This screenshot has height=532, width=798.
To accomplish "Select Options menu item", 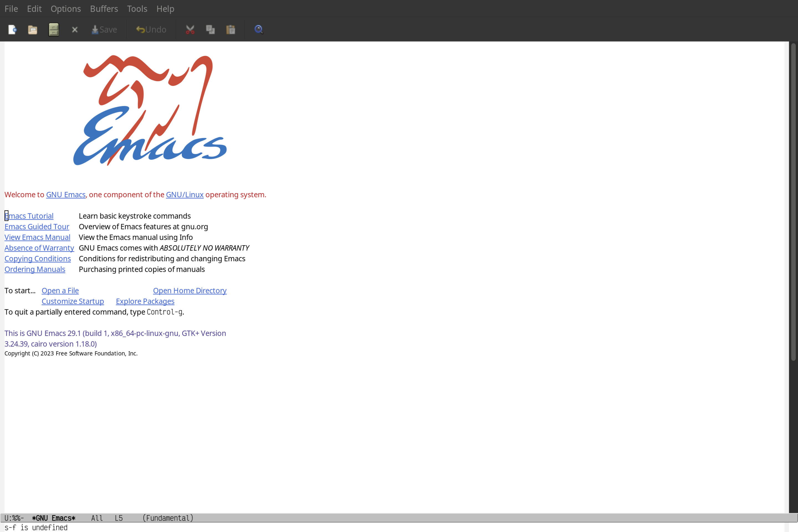I will pos(65,8).
